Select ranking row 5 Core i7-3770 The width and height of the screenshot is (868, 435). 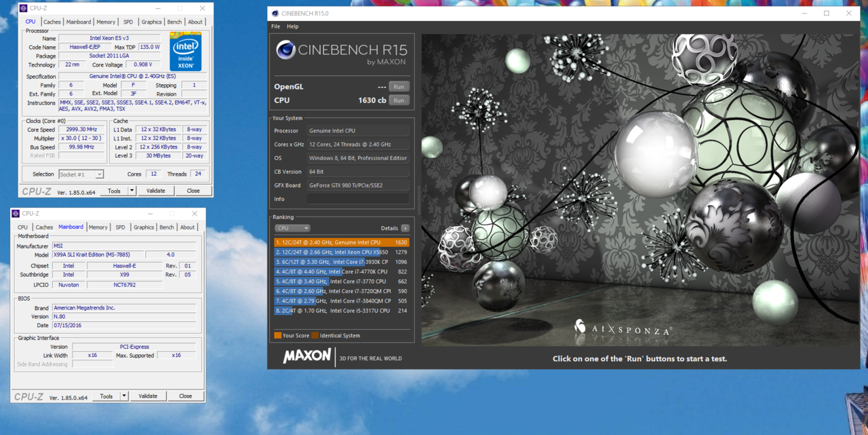tap(342, 281)
